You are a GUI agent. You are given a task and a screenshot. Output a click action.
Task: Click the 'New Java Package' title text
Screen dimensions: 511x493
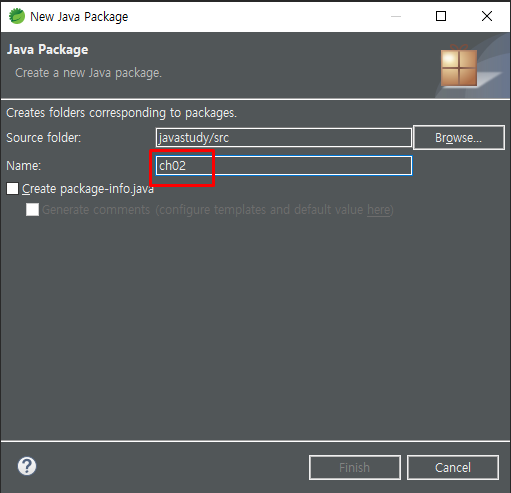[x=79, y=17]
